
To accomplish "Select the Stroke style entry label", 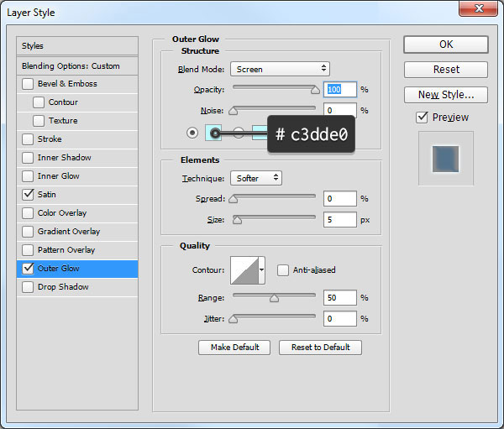I will (50, 139).
